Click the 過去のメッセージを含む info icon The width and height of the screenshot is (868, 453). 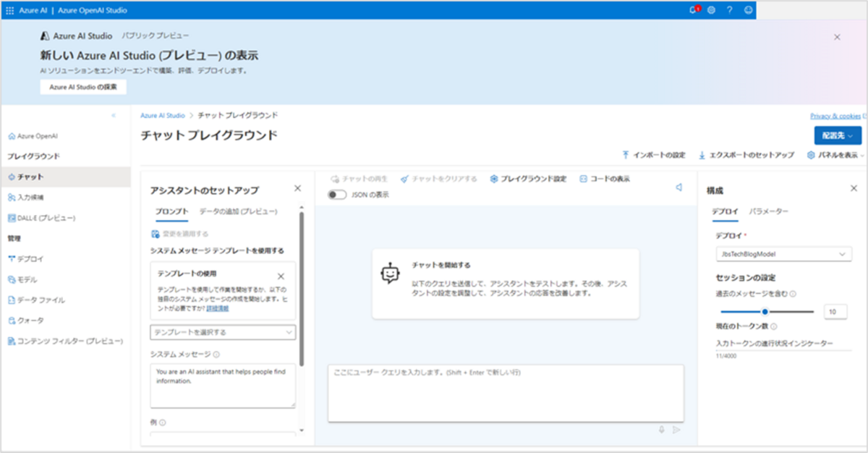(793, 294)
